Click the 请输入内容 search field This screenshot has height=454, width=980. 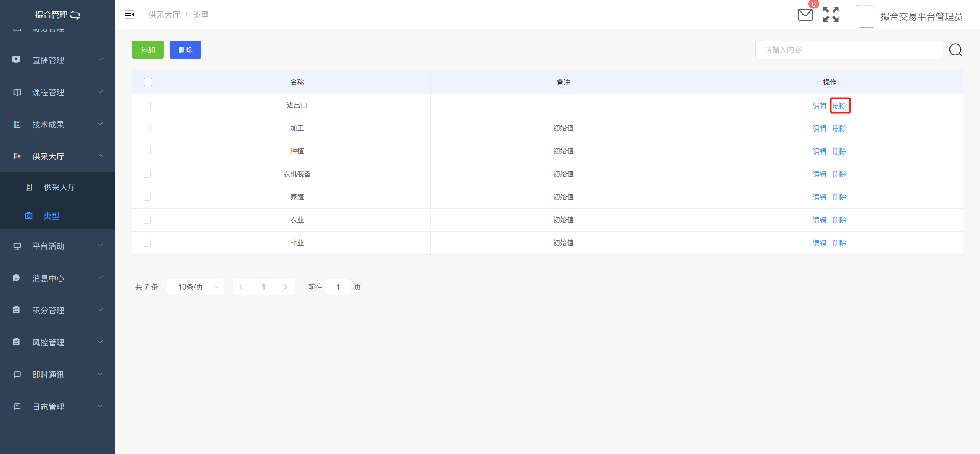pos(848,50)
